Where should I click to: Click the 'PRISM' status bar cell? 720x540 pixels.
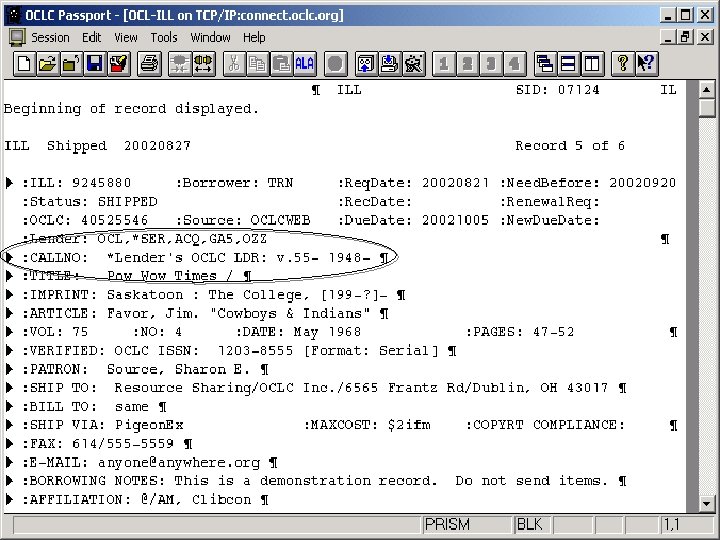467,524
